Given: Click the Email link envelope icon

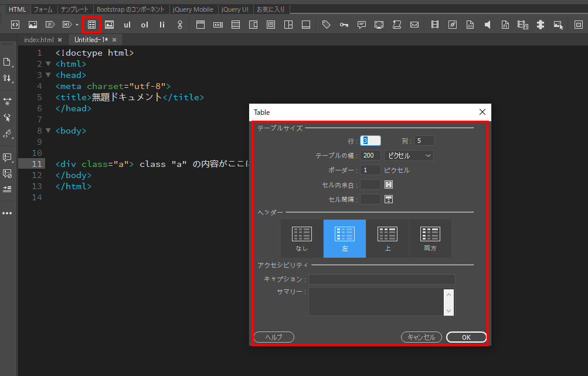Looking at the screenshot, I should pos(414,25).
